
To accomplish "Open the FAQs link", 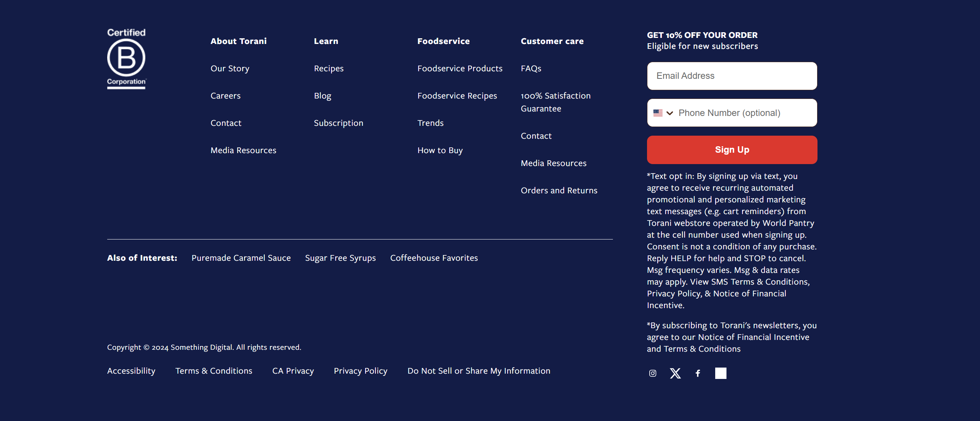I will (x=531, y=69).
